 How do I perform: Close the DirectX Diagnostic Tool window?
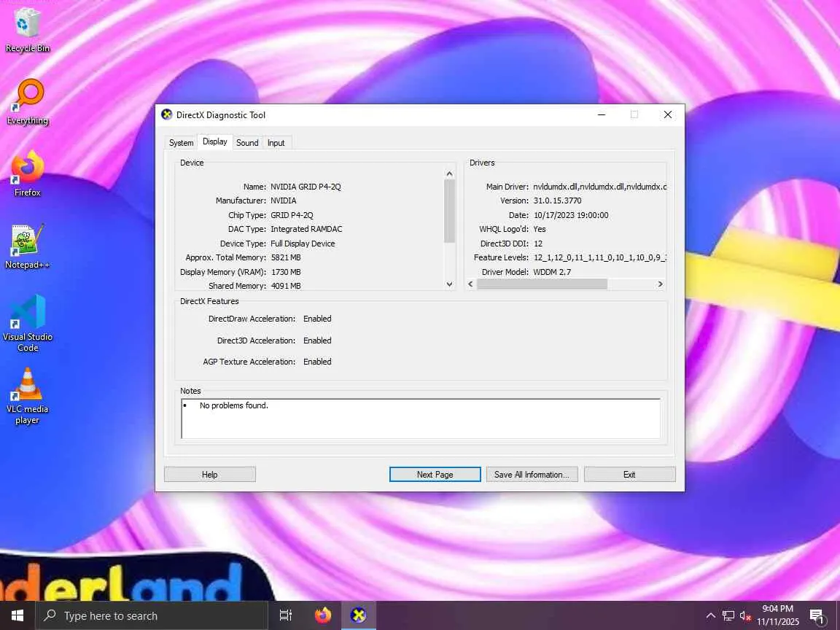(667, 114)
